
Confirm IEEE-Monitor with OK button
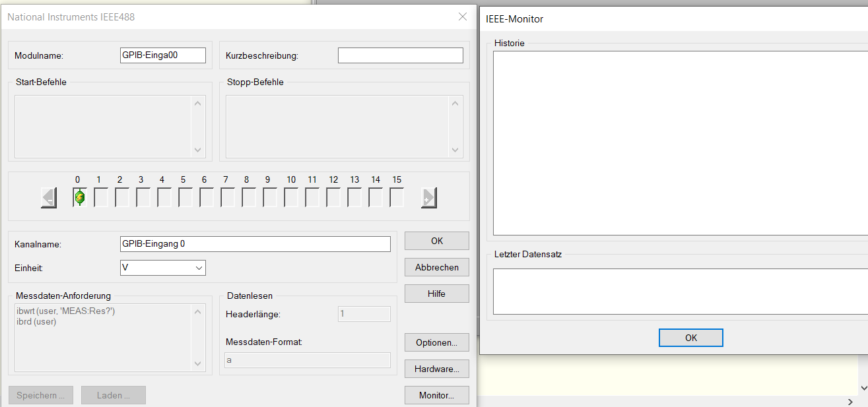tap(691, 338)
